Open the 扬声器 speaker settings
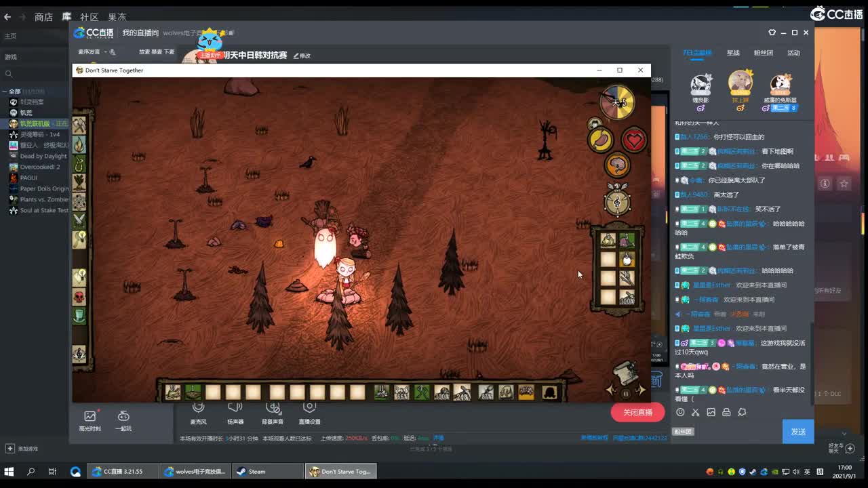Screen dimensions: 868x488 pyautogui.click(x=235, y=412)
